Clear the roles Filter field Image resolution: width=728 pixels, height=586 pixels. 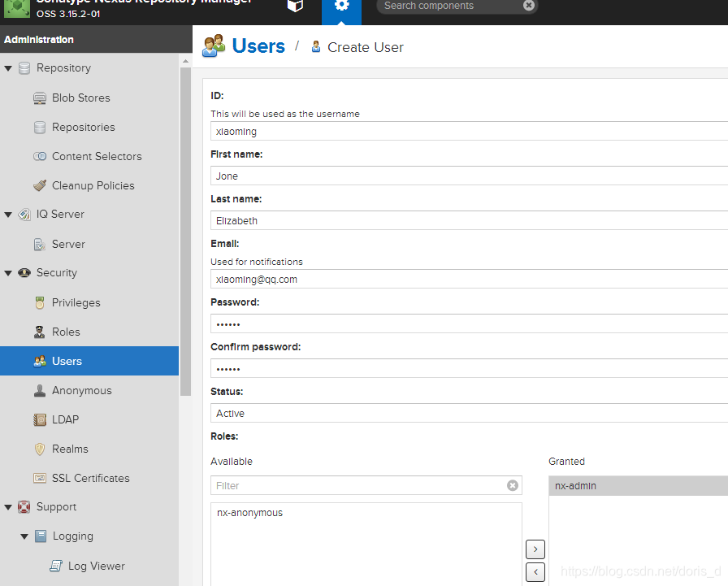[x=513, y=485]
